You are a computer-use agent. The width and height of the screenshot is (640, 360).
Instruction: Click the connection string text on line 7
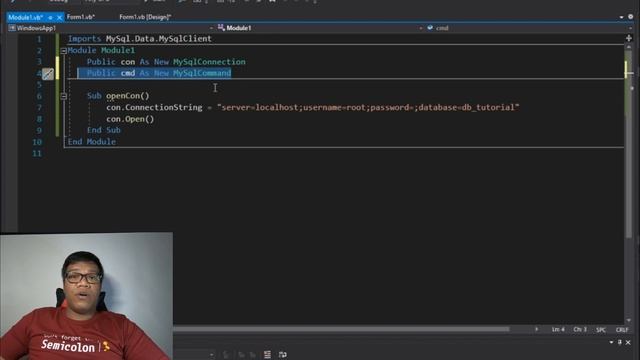[x=369, y=107]
